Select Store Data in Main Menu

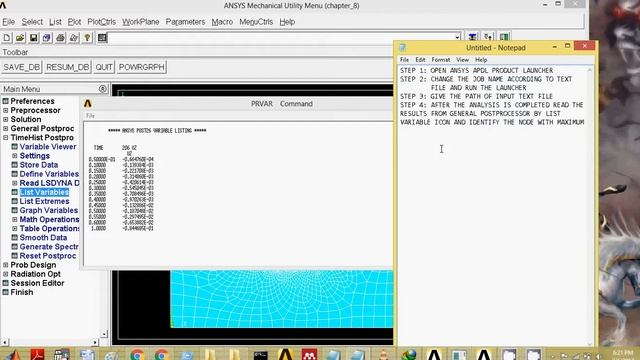point(39,165)
